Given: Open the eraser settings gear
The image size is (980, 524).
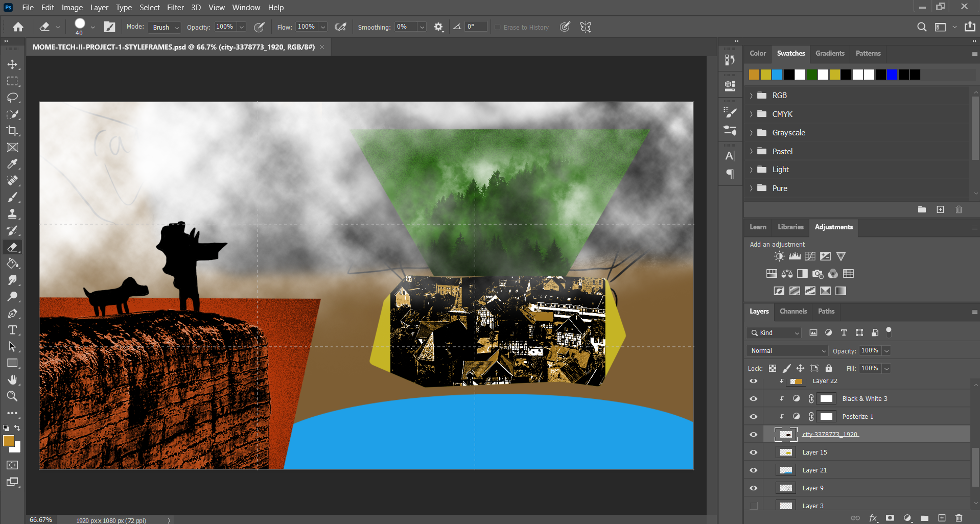Looking at the screenshot, I should point(438,27).
